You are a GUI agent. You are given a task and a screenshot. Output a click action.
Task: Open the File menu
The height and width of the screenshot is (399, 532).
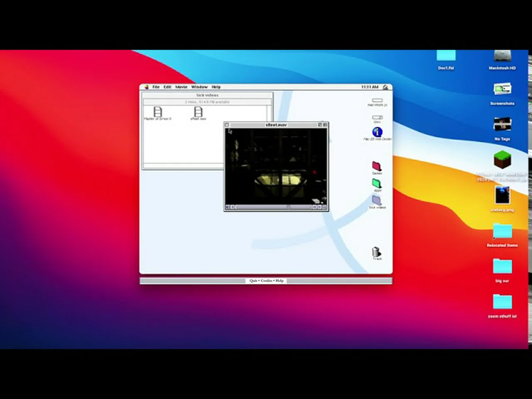(x=156, y=87)
